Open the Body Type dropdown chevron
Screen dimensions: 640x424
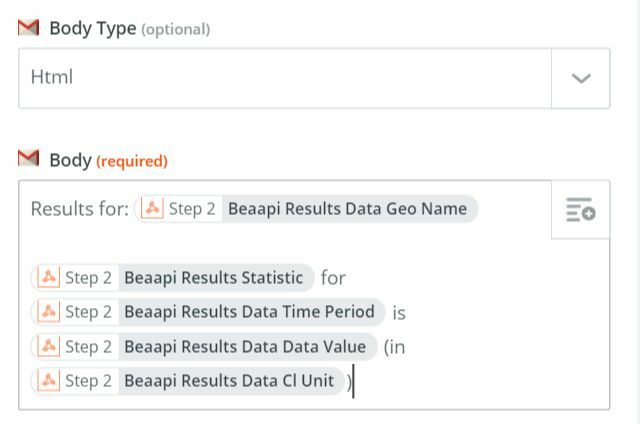click(581, 78)
